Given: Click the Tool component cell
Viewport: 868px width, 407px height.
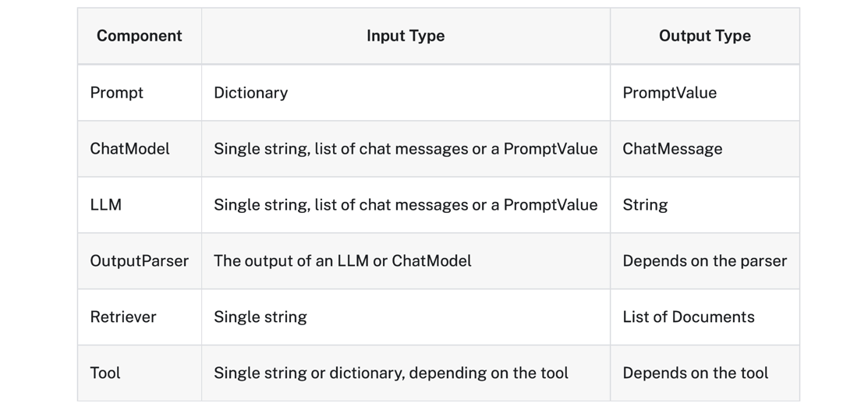Looking at the screenshot, I should coord(140,373).
